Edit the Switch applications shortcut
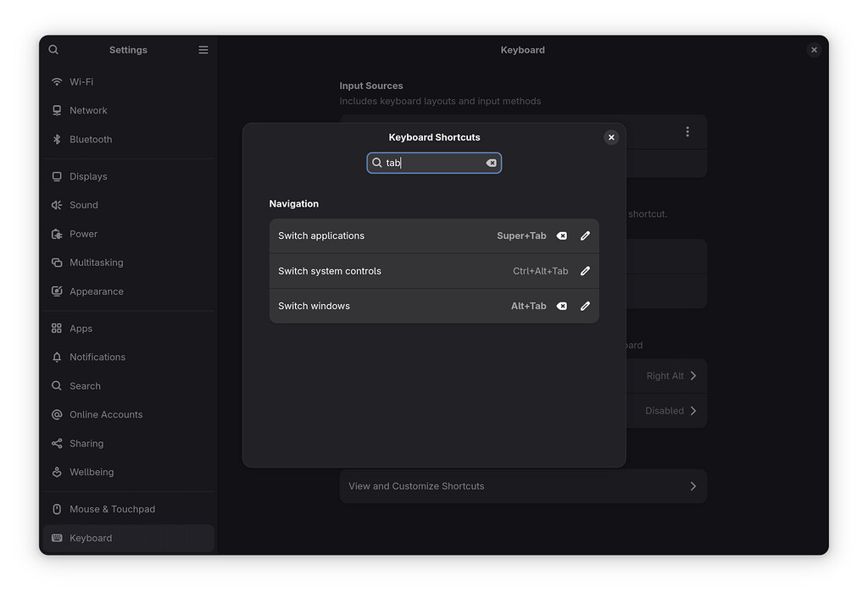Viewport: 868px width, 598px height. click(585, 236)
